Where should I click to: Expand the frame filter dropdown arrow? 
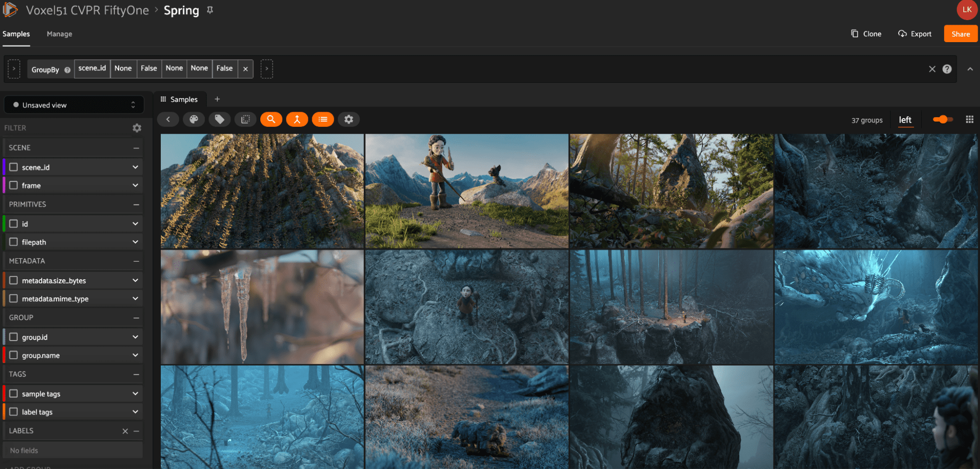135,185
